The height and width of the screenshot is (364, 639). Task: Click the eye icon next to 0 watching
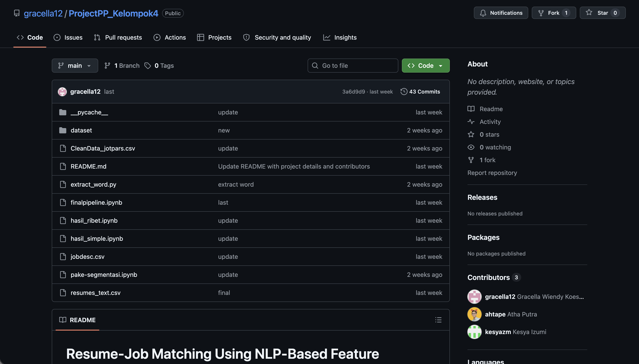point(471,147)
